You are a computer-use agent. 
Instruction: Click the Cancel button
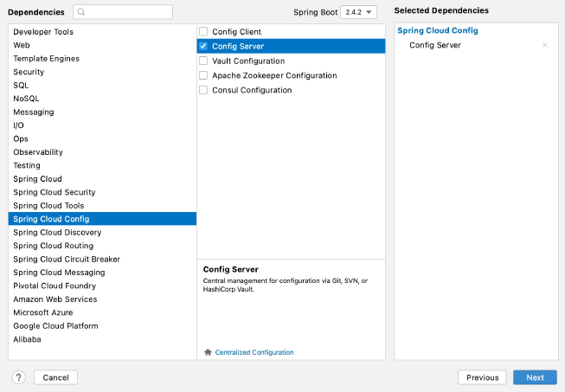(55, 377)
